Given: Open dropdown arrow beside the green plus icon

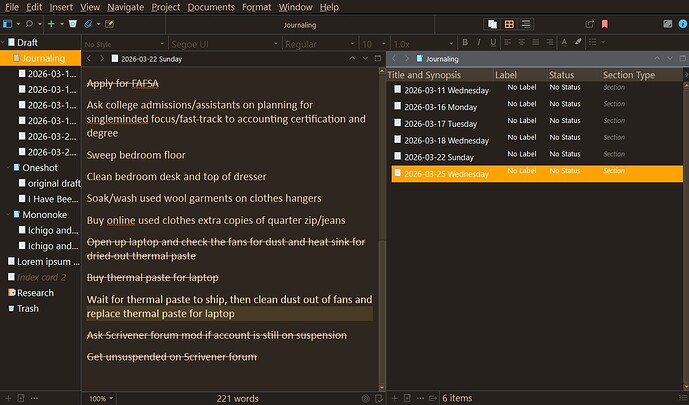Looking at the screenshot, I should tap(62, 24).
